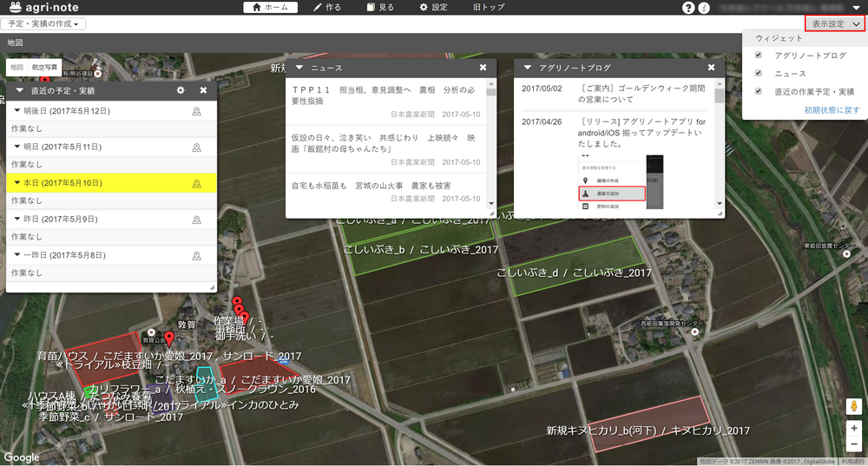The image size is (868, 466).
Task: Zoom out the map with minus button
Action: pyautogui.click(x=853, y=443)
